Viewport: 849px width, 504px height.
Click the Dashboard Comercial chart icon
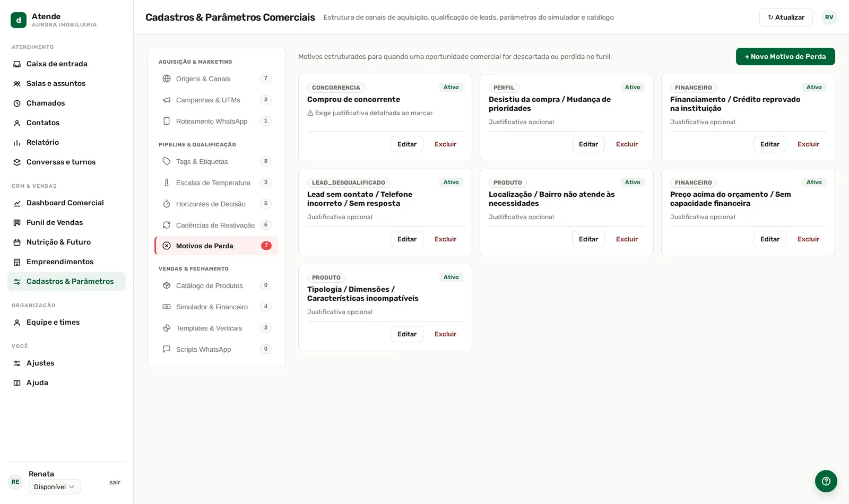pos(17,203)
